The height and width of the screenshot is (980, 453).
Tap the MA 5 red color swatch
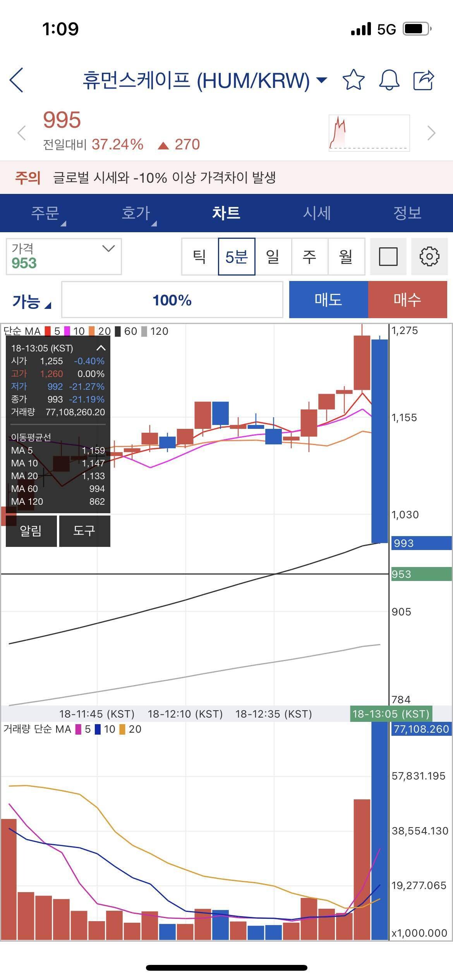(48, 331)
